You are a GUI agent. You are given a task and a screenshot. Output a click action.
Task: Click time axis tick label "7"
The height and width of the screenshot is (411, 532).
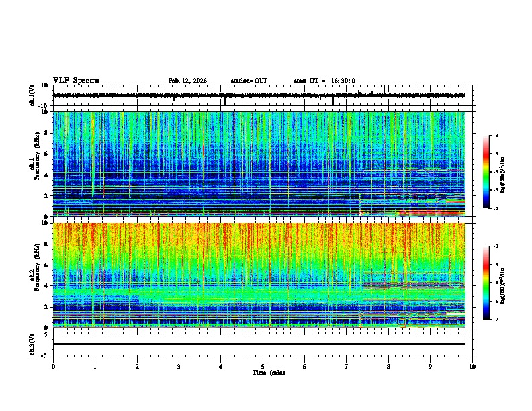[x=347, y=367]
